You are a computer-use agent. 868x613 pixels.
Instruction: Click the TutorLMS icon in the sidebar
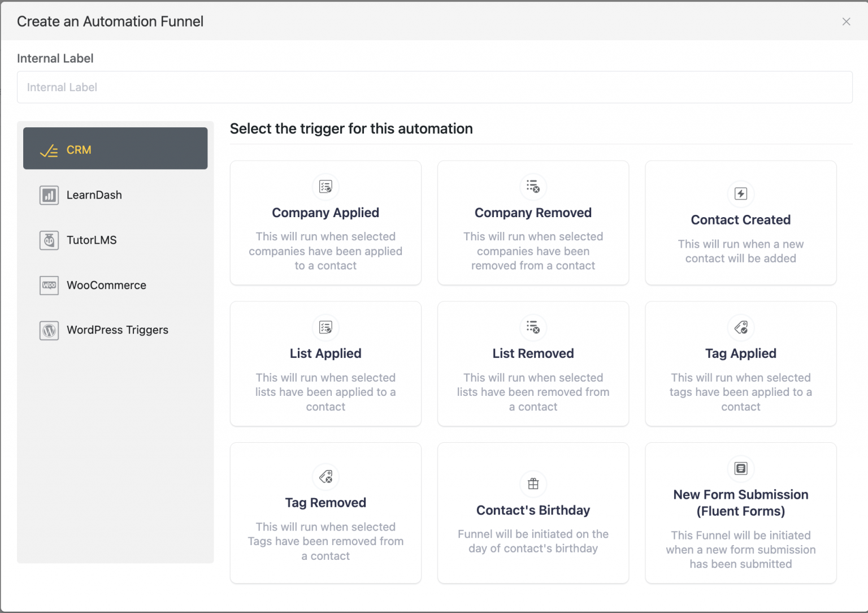(x=49, y=240)
